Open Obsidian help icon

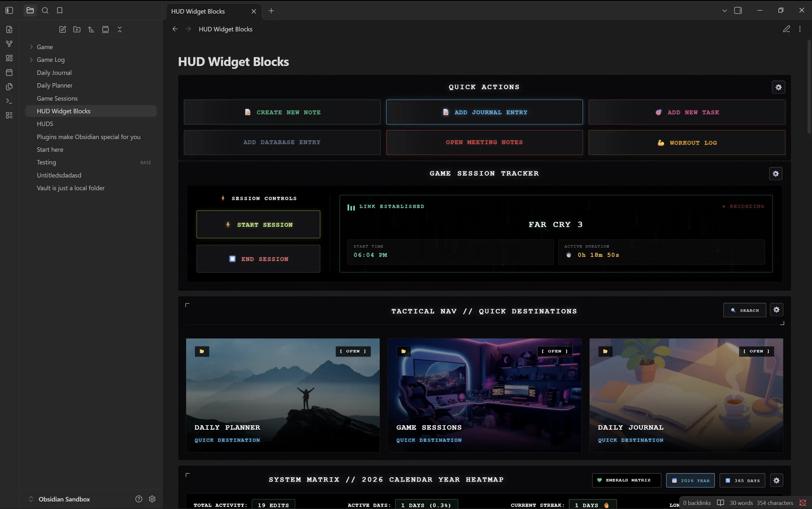click(x=139, y=499)
